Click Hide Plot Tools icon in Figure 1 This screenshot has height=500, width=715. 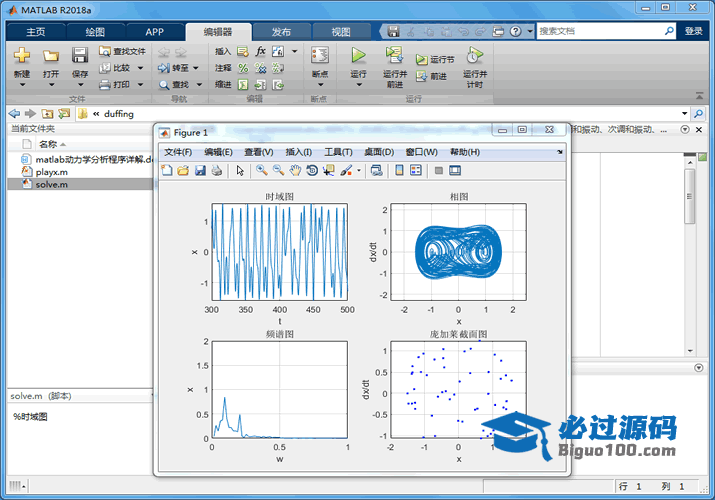point(439,170)
